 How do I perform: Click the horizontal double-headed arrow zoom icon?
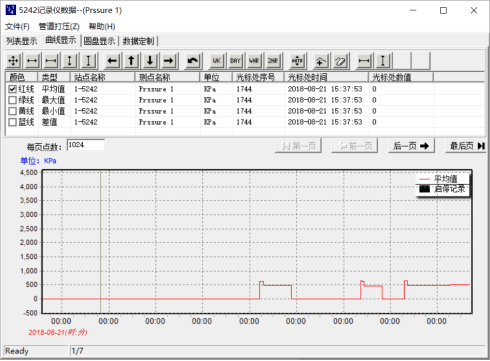pyautogui.click(x=32, y=61)
